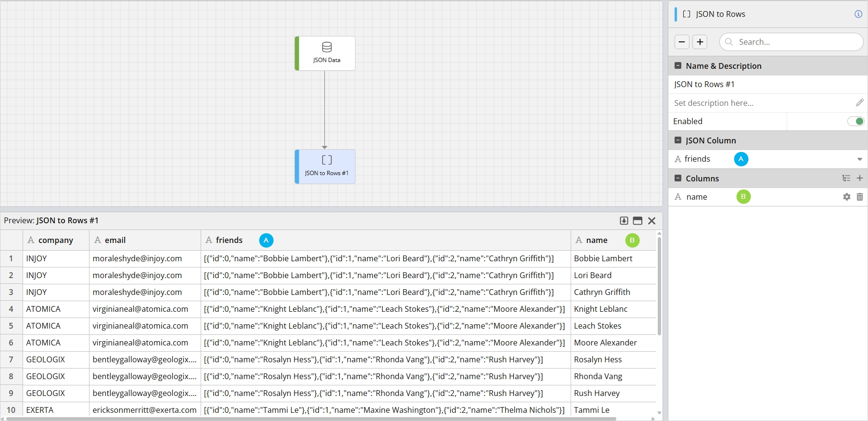Click the preview vertical scrollbar
Viewport: 868px width, 421px height.
click(x=659, y=286)
